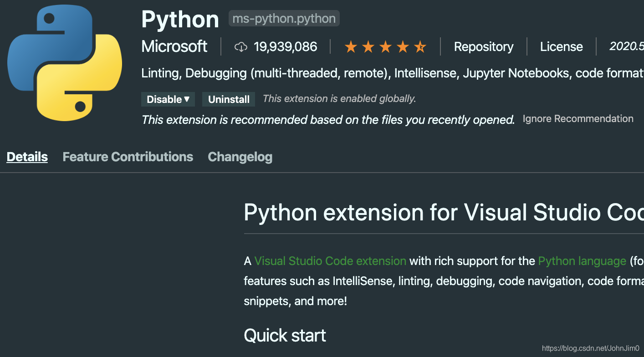Open the Repository link
Screen dimensions: 644x357
(483, 46)
